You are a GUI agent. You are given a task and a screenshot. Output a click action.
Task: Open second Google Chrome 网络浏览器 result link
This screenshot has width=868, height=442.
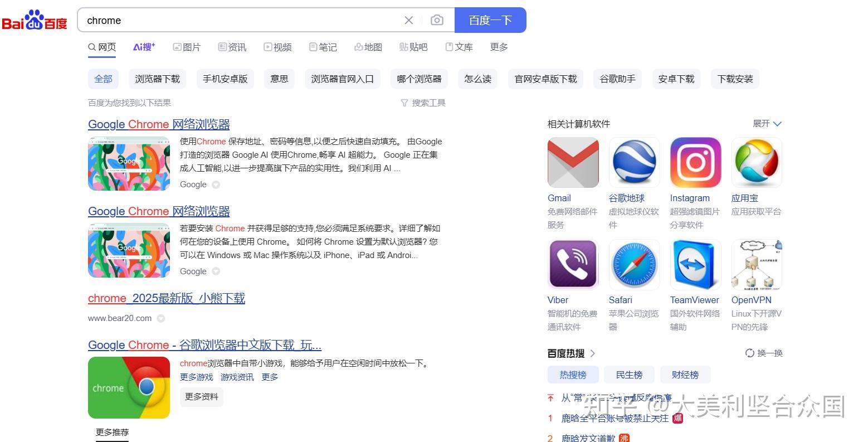tap(159, 211)
